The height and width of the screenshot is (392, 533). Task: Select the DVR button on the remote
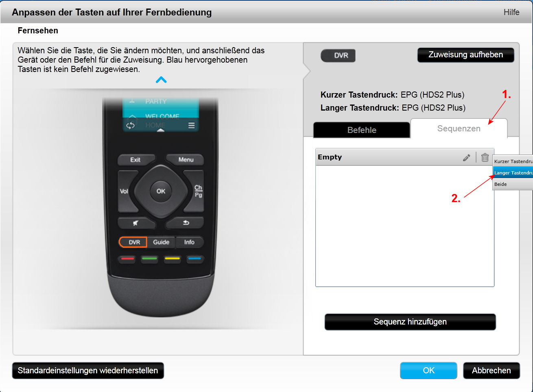tap(133, 242)
